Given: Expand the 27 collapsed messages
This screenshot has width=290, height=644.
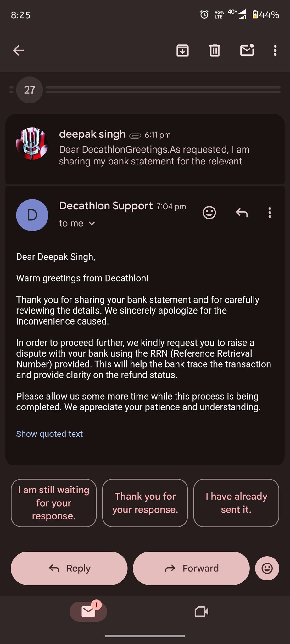Looking at the screenshot, I should (30, 90).
